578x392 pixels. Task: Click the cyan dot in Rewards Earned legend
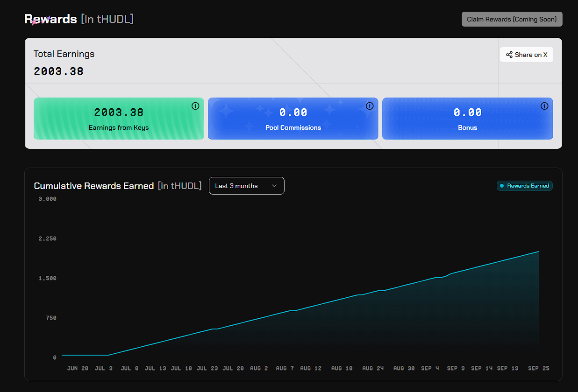click(x=502, y=186)
